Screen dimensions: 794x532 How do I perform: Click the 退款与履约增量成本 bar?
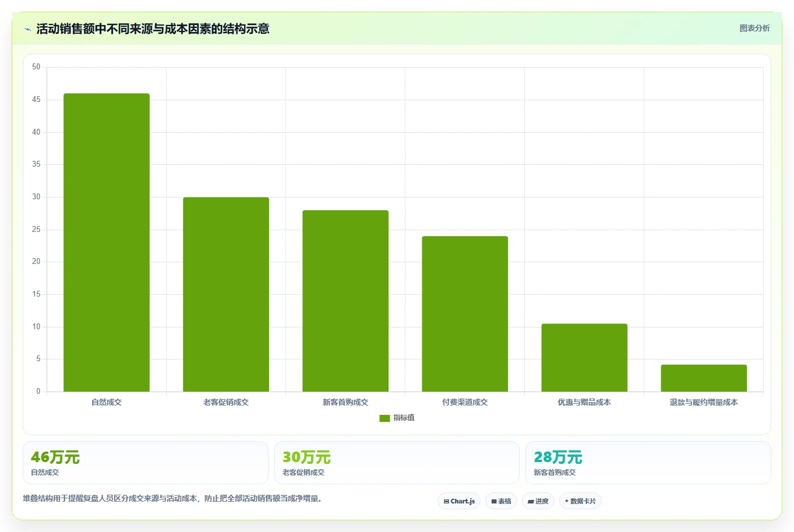[x=704, y=378]
